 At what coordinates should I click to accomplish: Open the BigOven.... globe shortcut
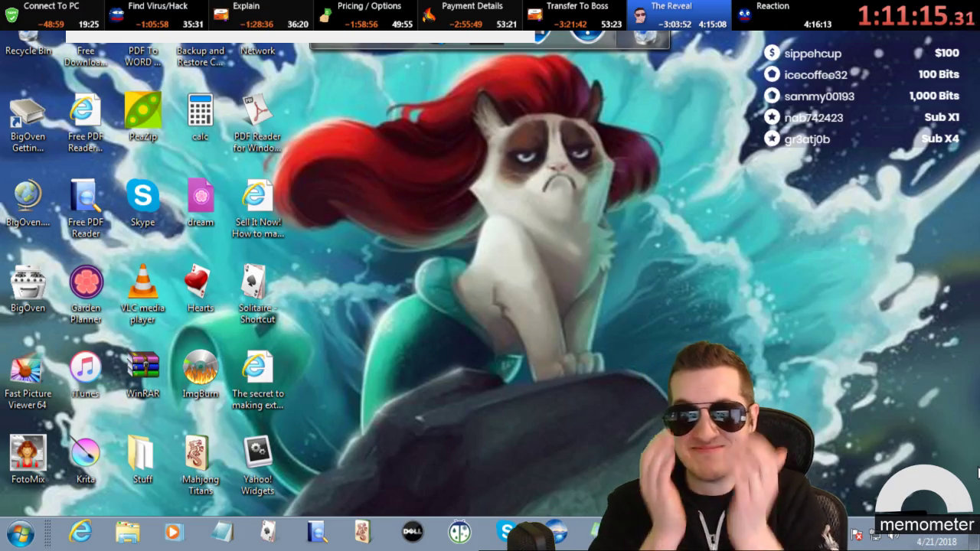pyautogui.click(x=28, y=203)
